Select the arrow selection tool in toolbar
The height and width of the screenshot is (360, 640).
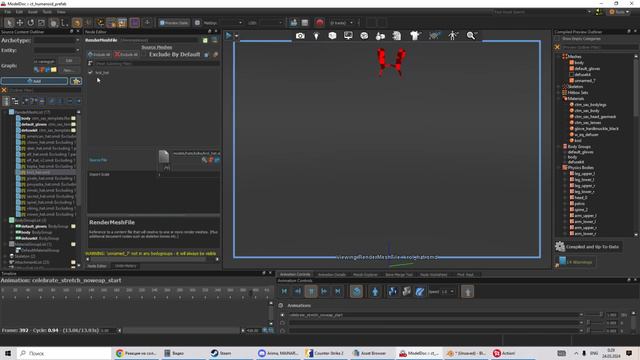click(x=9, y=23)
